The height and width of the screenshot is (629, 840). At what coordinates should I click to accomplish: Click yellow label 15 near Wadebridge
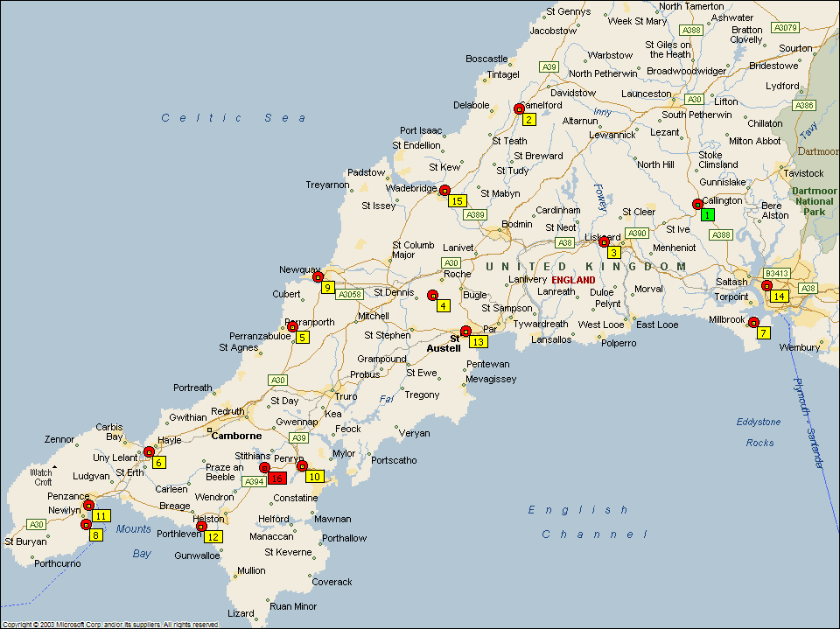click(x=457, y=200)
